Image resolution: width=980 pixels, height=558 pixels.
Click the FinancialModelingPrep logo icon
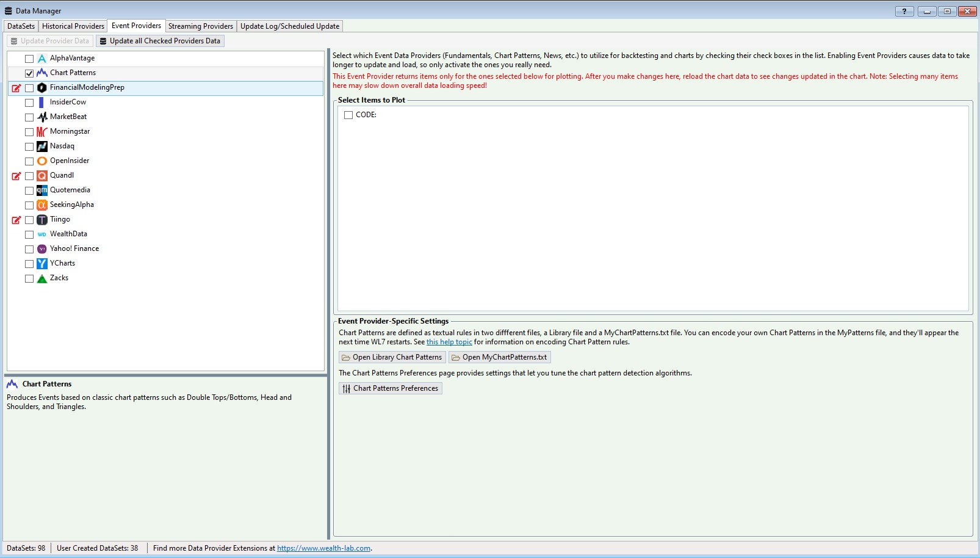click(x=42, y=88)
